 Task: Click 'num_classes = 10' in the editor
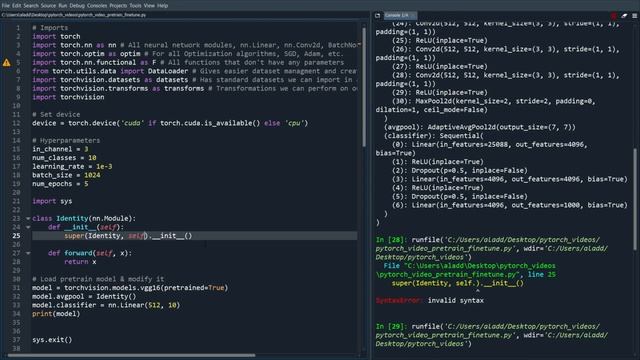(64, 158)
